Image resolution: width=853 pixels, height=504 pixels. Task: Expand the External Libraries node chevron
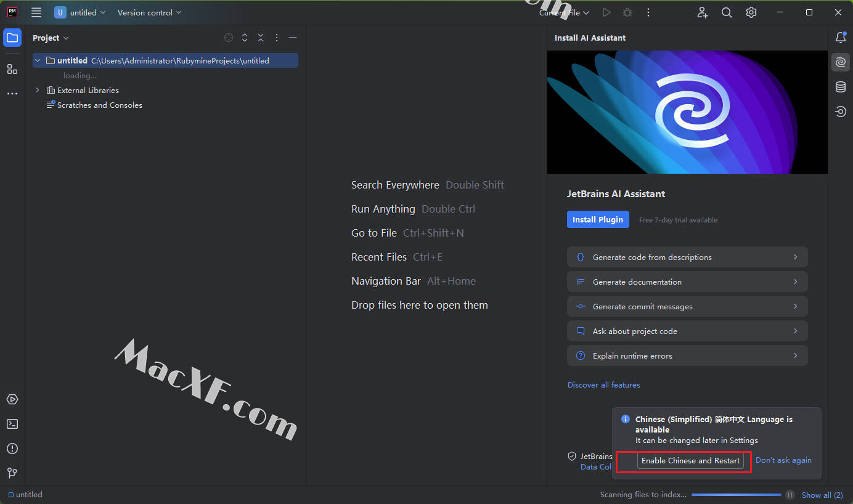38,90
